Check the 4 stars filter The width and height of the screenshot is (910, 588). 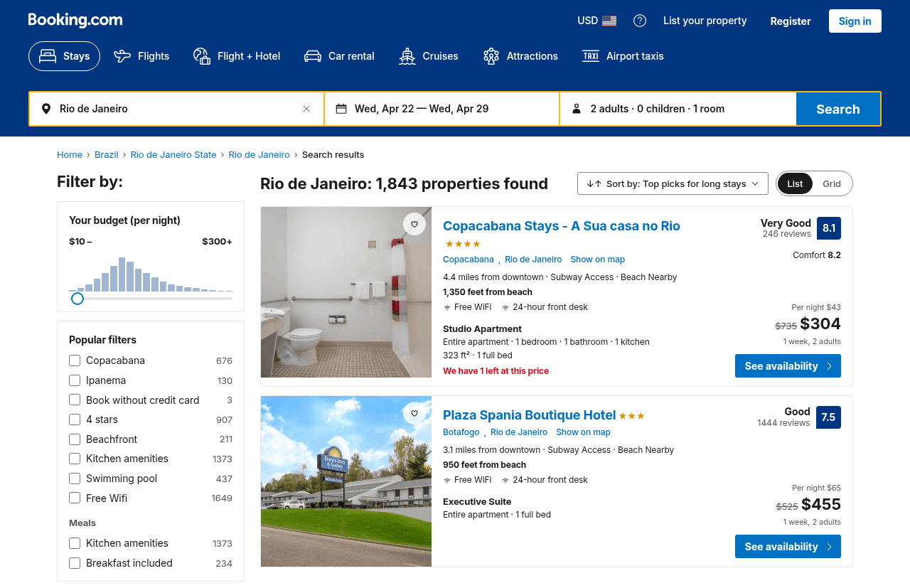pos(75,419)
